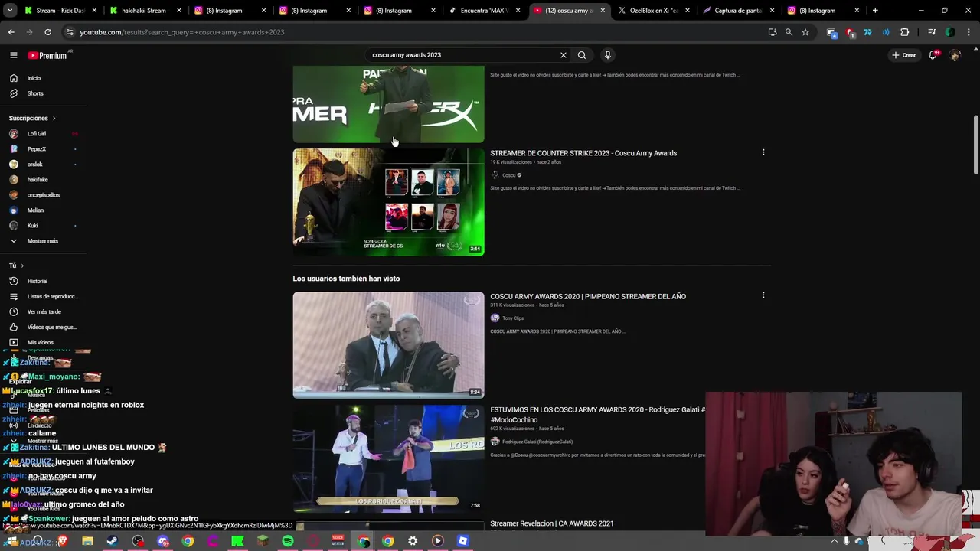Image resolution: width=980 pixels, height=551 pixels.
Task: Open the browser extensions puzzle icon
Action: point(904,32)
